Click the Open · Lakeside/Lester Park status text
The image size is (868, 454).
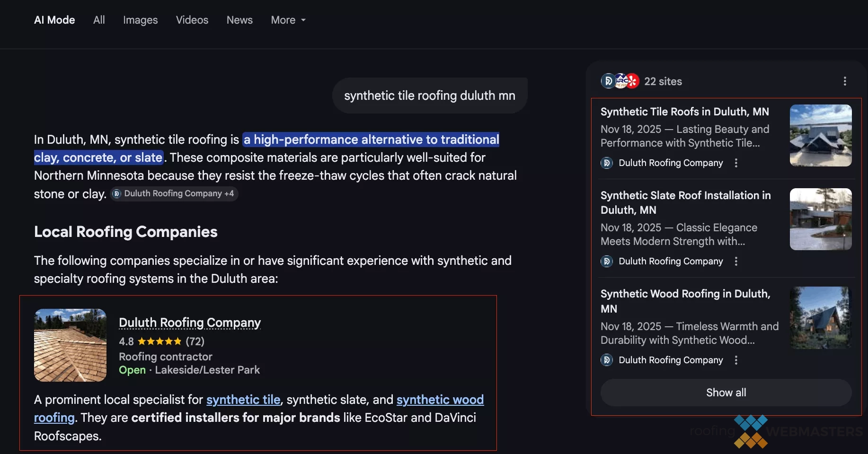(189, 370)
